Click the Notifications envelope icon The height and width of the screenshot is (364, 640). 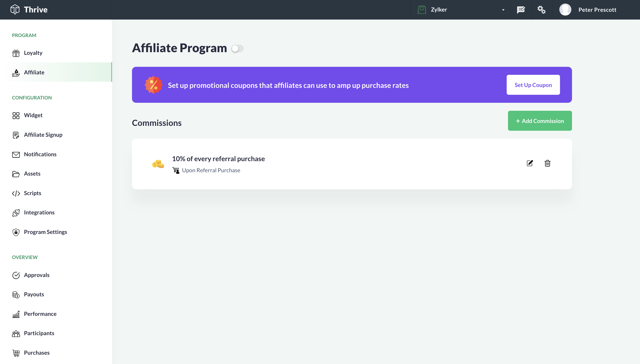click(16, 154)
